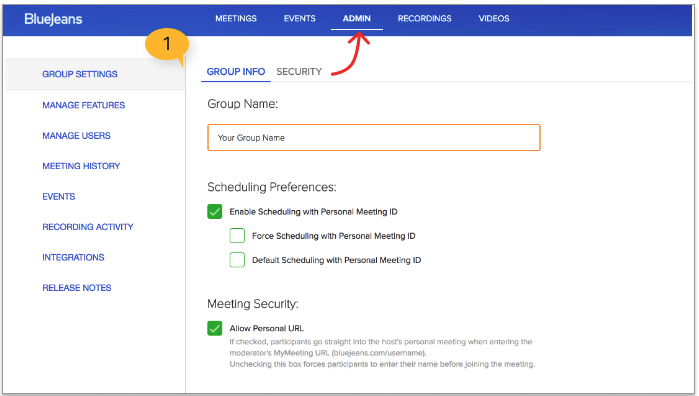699x396 pixels.
Task: Open Release Notes
Action: [77, 288]
